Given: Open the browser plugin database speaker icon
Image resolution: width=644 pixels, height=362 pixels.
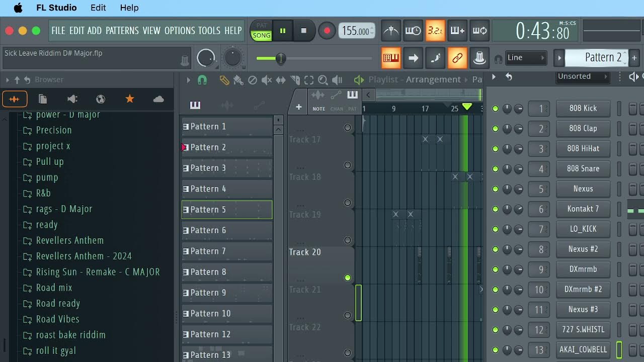Looking at the screenshot, I should tap(72, 99).
